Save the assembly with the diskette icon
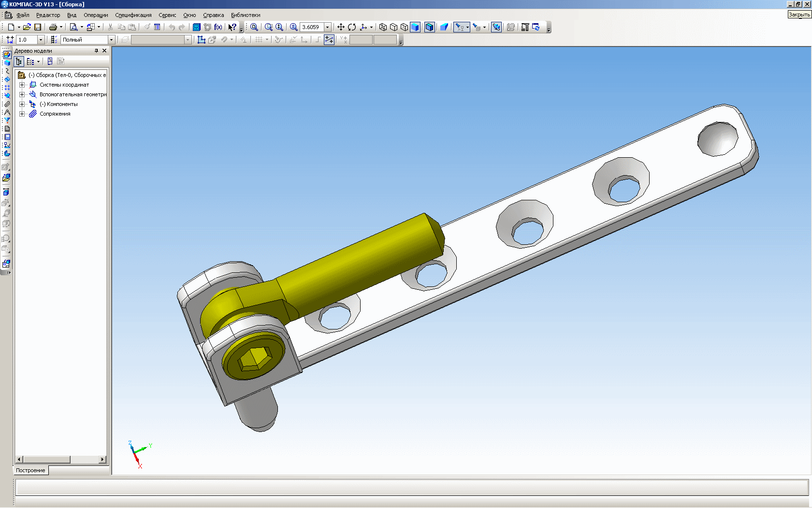812x508 pixels. pos(38,27)
